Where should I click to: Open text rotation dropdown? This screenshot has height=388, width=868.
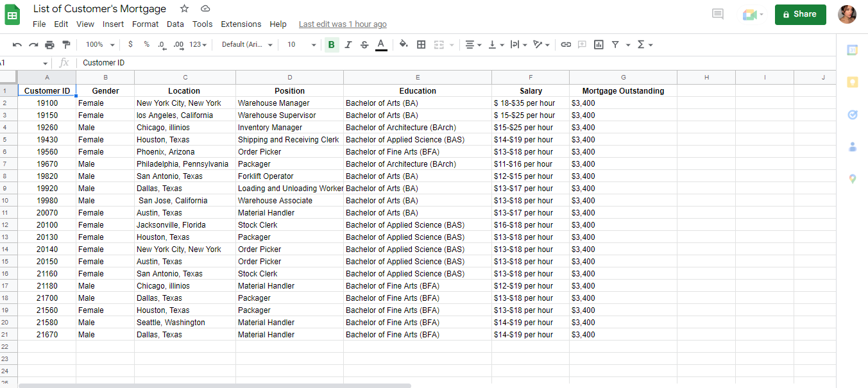coord(541,44)
